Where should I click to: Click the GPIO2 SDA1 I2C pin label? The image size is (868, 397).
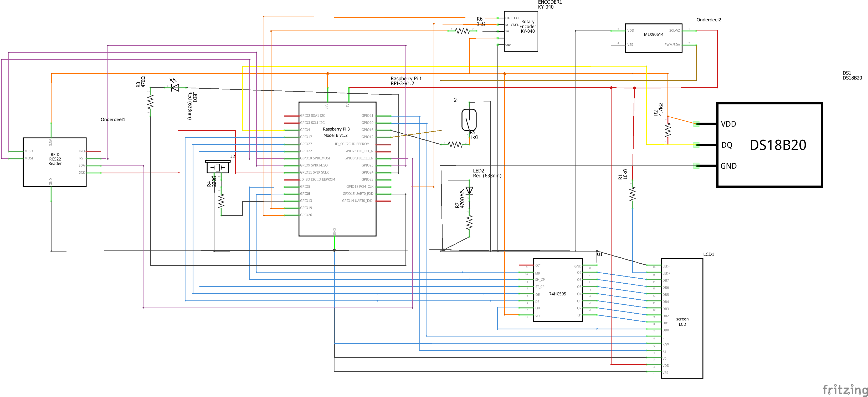click(x=312, y=116)
